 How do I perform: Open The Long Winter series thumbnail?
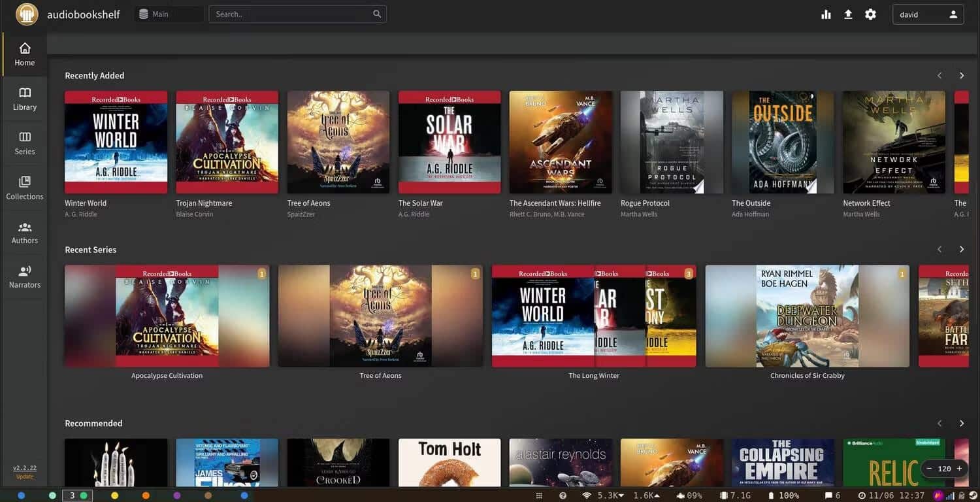point(593,316)
